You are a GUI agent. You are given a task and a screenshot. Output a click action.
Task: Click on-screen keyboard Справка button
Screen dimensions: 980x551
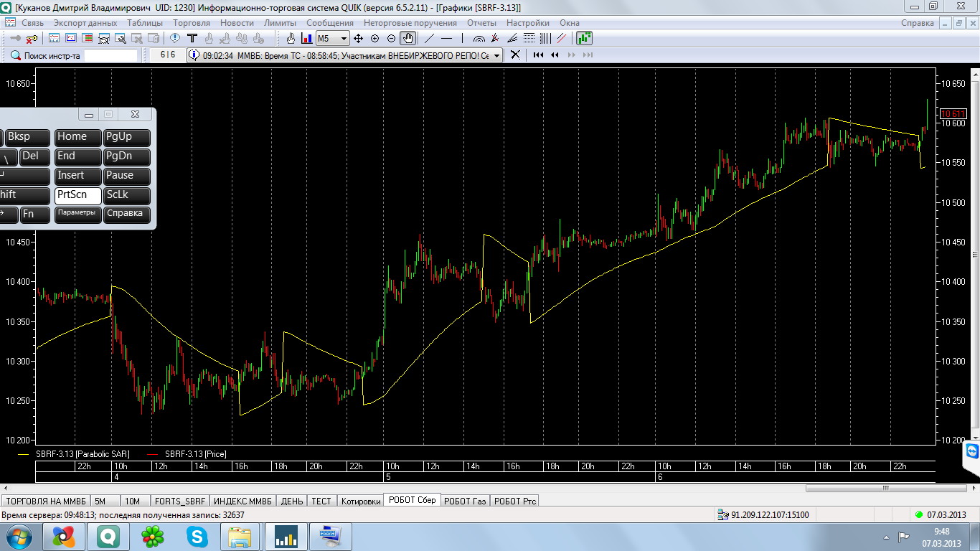pos(127,214)
